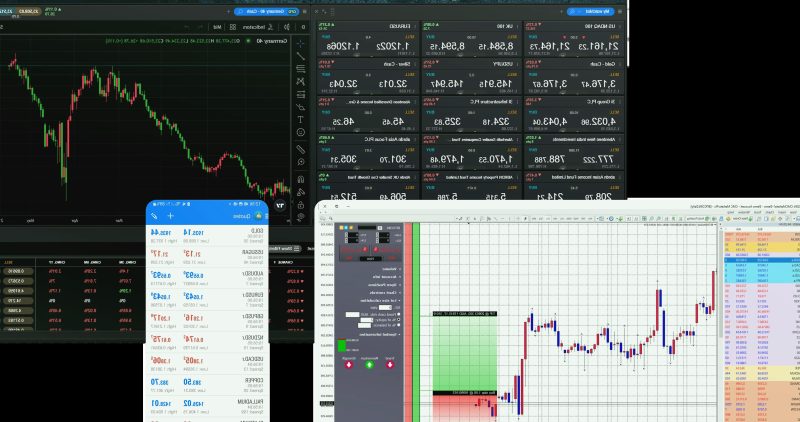
Task: Select the GBPUSD row in mobile quotes
Action: click(207, 321)
